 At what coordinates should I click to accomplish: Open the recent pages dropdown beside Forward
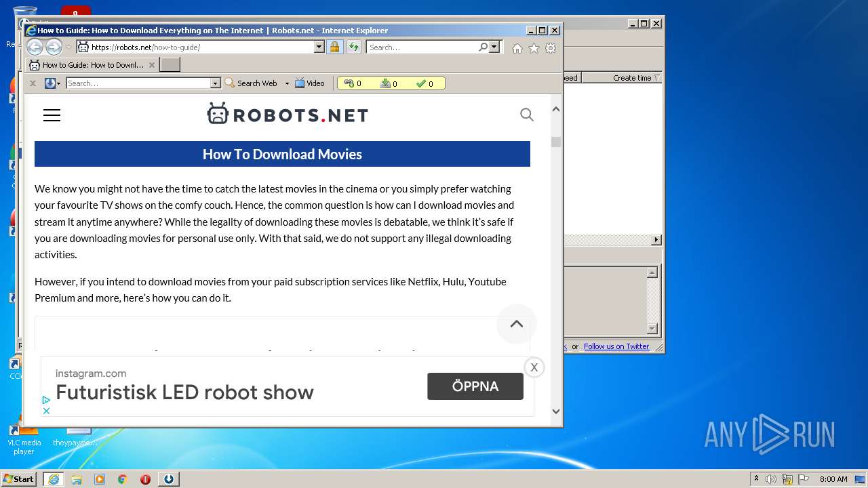(x=68, y=47)
